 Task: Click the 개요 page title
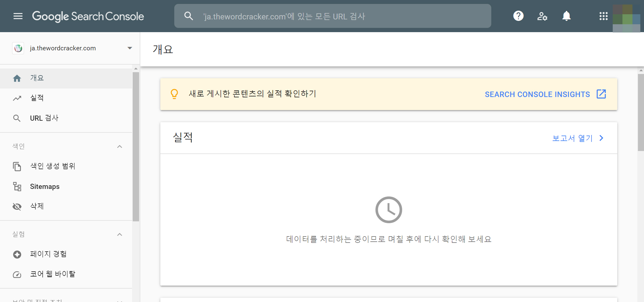(163, 49)
